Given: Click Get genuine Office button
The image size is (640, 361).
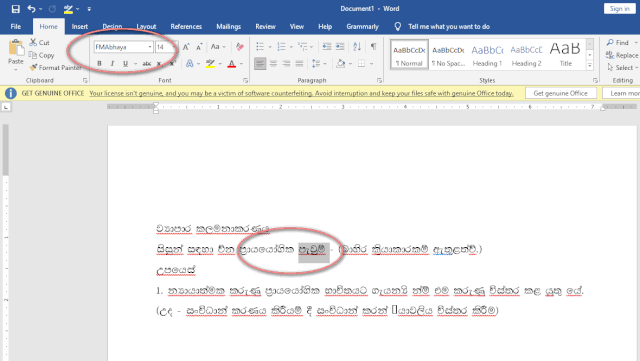Looking at the screenshot, I should coord(560,93).
